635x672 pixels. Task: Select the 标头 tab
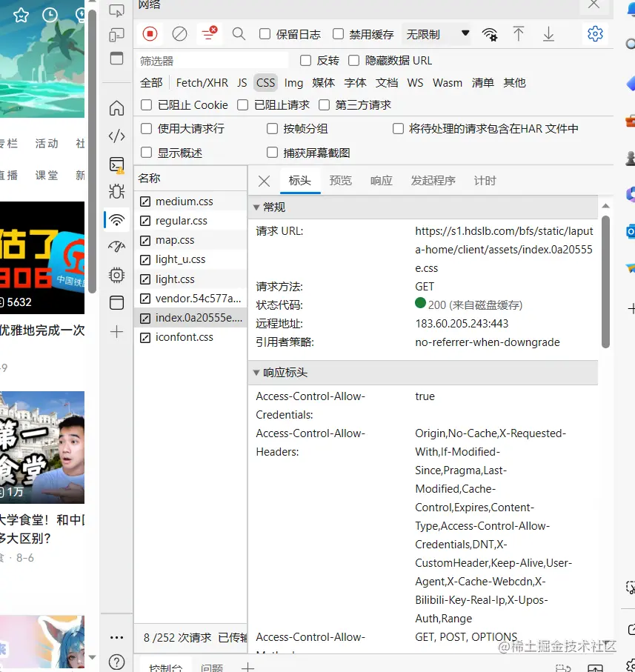coord(300,181)
